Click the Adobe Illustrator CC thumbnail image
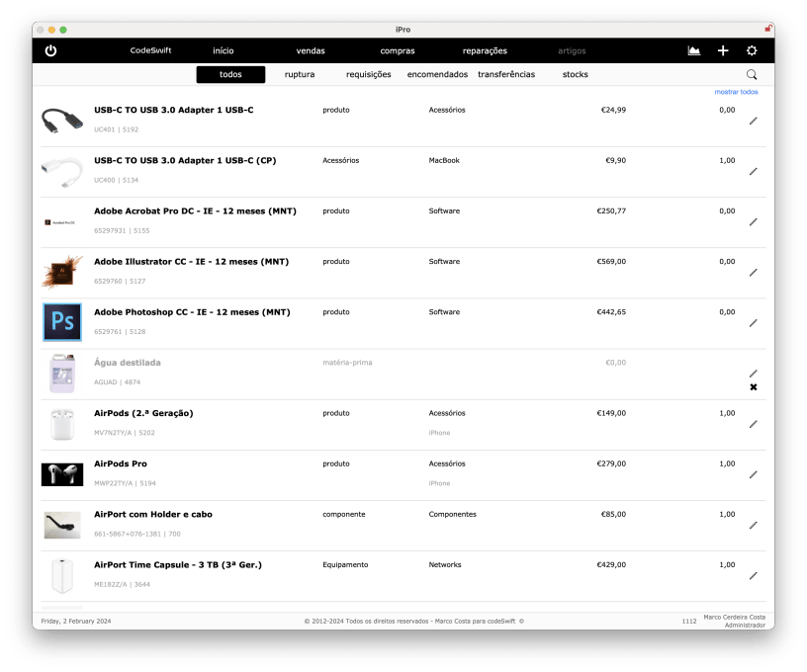The image size is (807, 672). [62, 272]
